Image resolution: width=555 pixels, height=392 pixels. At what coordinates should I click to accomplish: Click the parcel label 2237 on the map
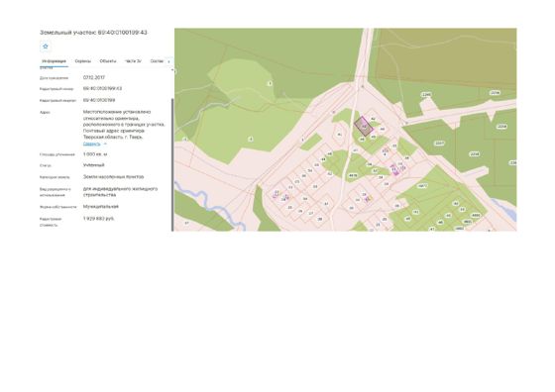(439, 144)
